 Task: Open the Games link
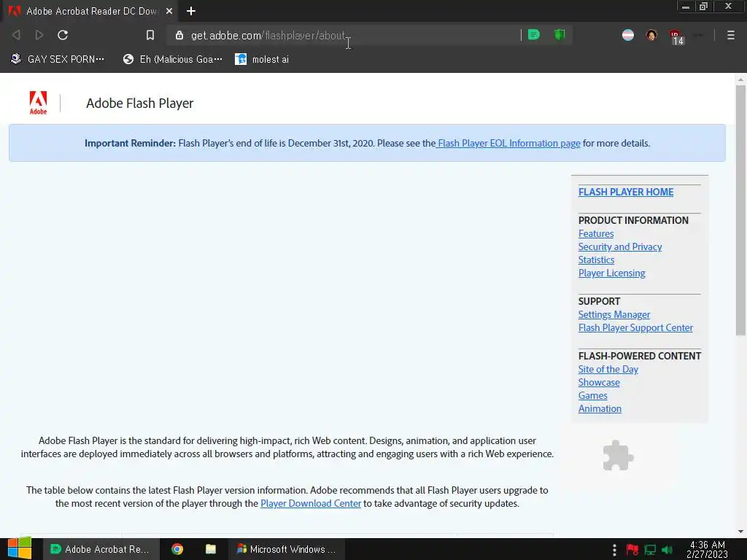pos(592,396)
